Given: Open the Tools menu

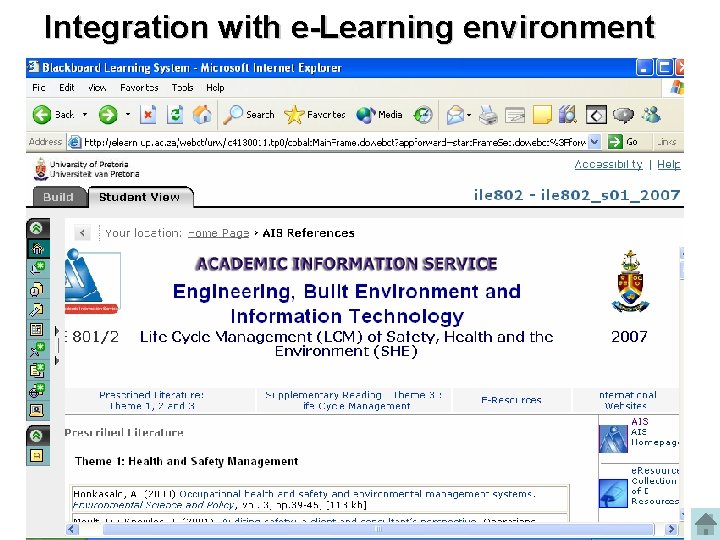Looking at the screenshot, I should pos(182,88).
